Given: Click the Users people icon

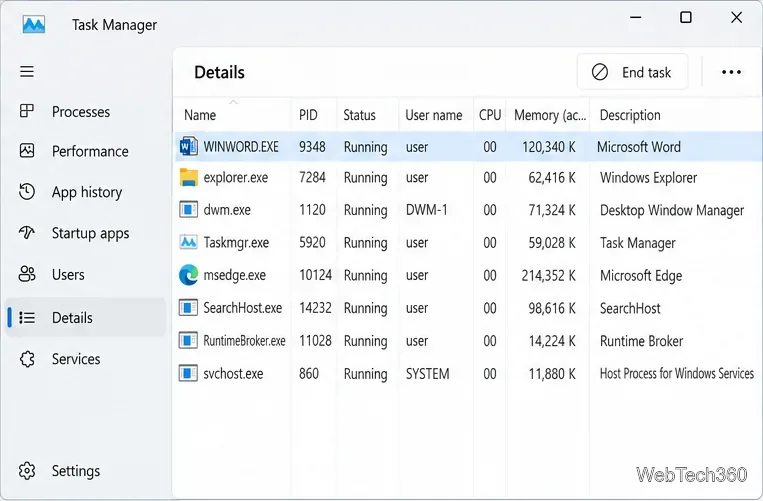Looking at the screenshot, I should 27,274.
